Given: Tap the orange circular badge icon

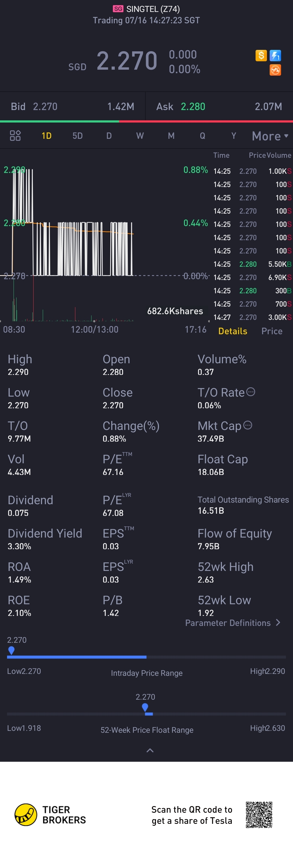Looking at the screenshot, I should (x=275, y=70).
